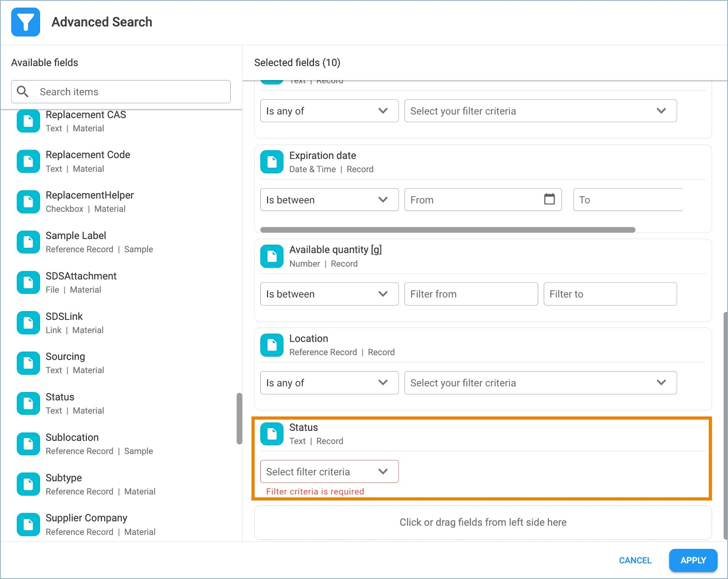Click the 'Filter criteria is required' error text

pos(315,491)
